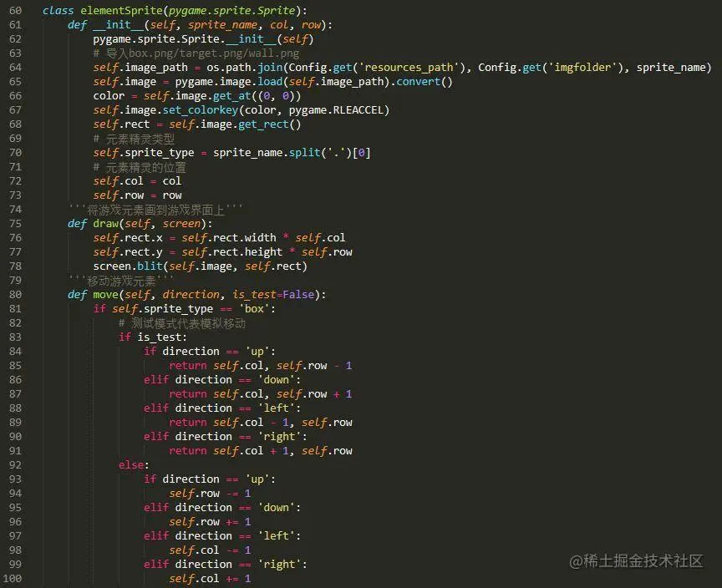Image resolution: width=722 pixels, height=588 pixels.
Task: Click the self.row = row assignment
Action: point(137,195)
